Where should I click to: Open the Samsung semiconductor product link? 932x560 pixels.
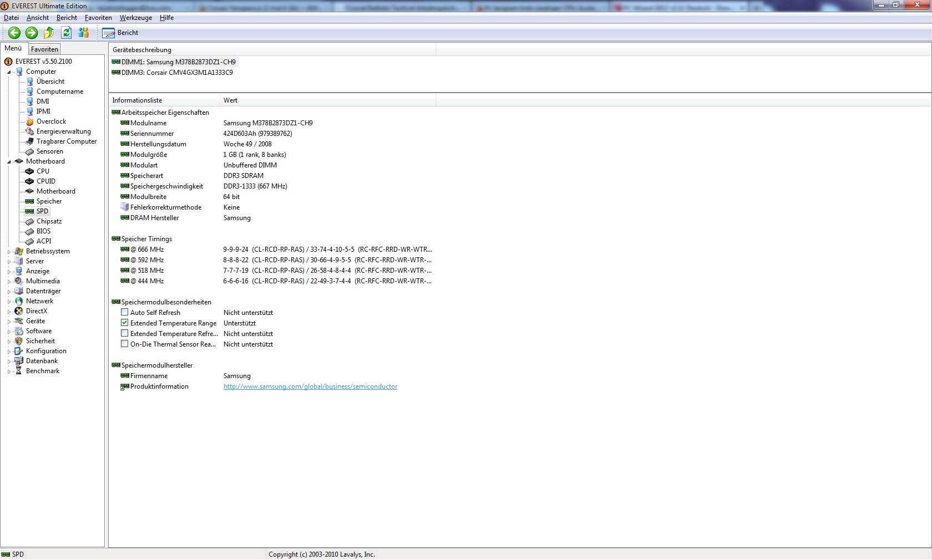click(x=310, y=386)
